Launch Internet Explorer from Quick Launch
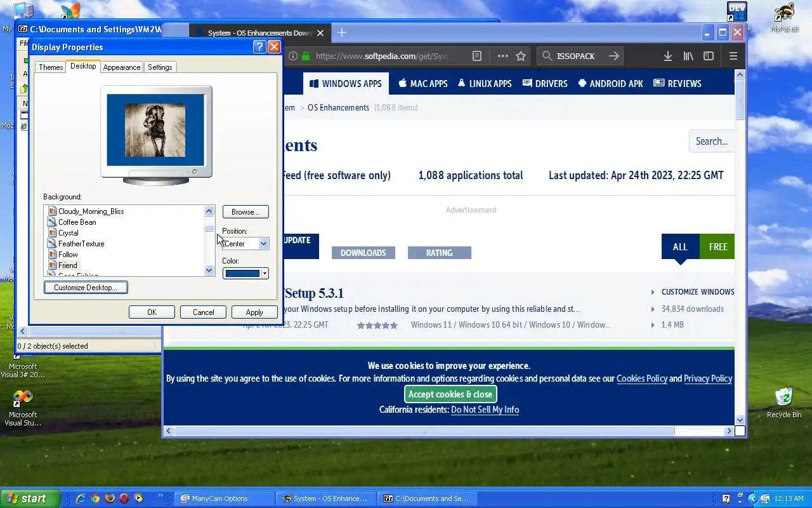The height and width of the screenshot is (508, 812). tap(80, 498)
